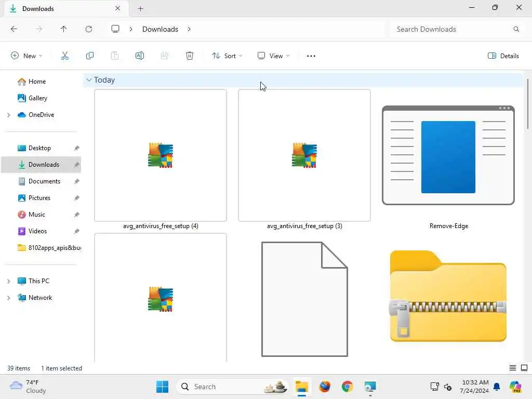Select avg_antivirus_free_setup (3) file

[x=304, y=159]
